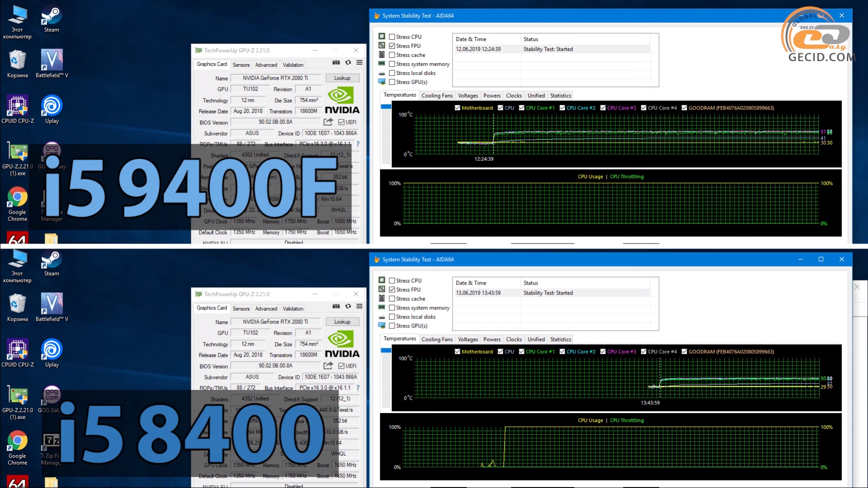Open Uplay shortcut on lower desktop
The width and height of the screenshot is (868, 488).
point(52,353)
